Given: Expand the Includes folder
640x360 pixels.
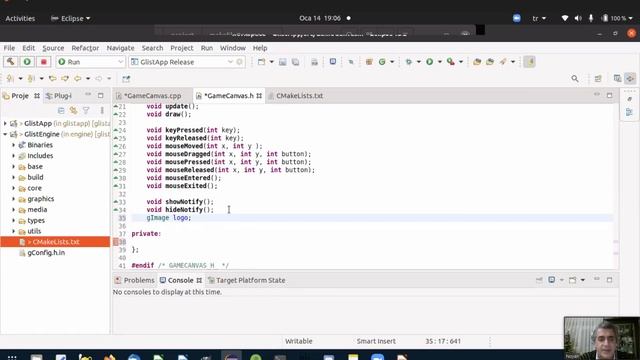Looking at the screenshot, I should [13, 156].
